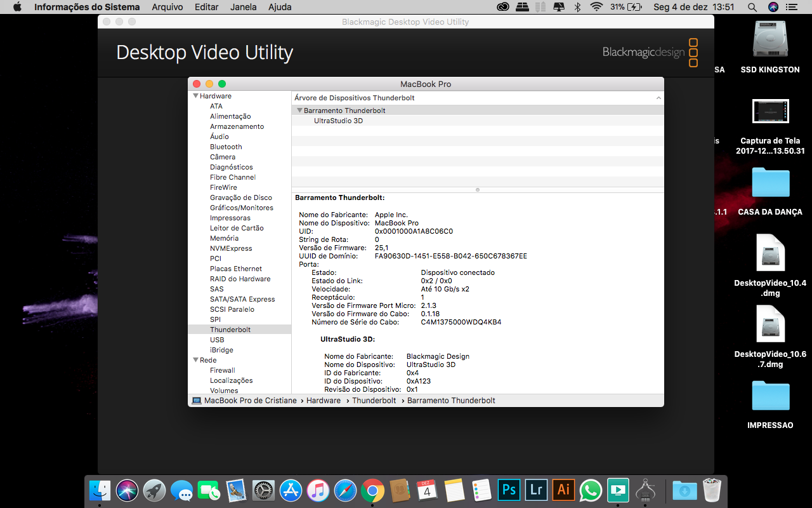Select CASA DA DANÇA folder on desktop
Image resolution: width=812 pixels, height=508 pixels.
[770, 190]
